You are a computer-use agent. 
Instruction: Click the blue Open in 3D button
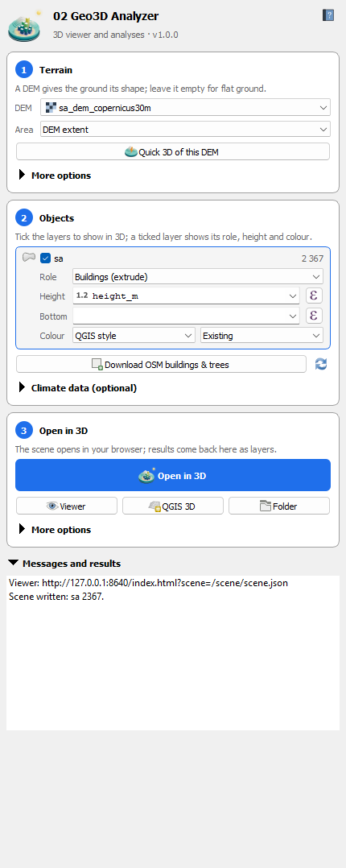coord(173,475)
